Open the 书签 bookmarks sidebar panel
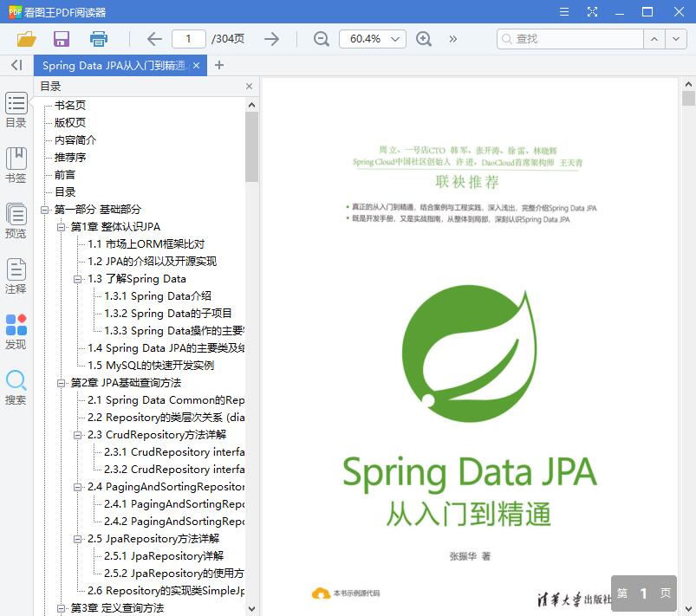The height and width of the screenshot is (616, 696). click(16, 165)
